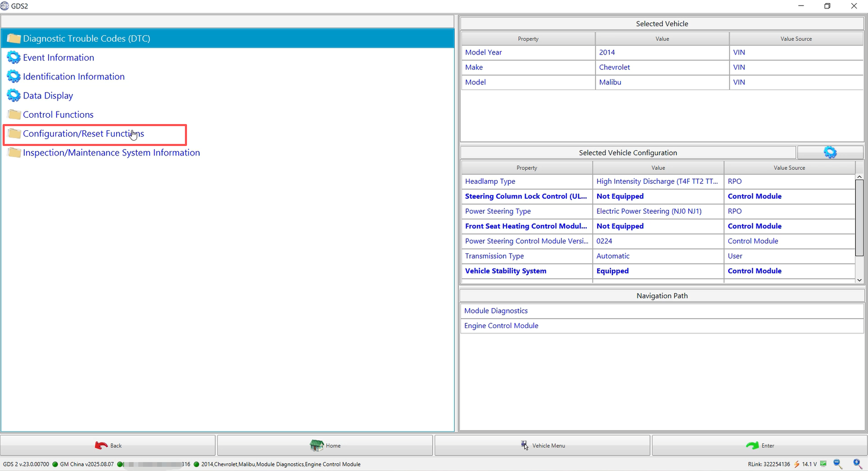
Task: Click the zoom in magnifier icon
Action: (858, 464)
